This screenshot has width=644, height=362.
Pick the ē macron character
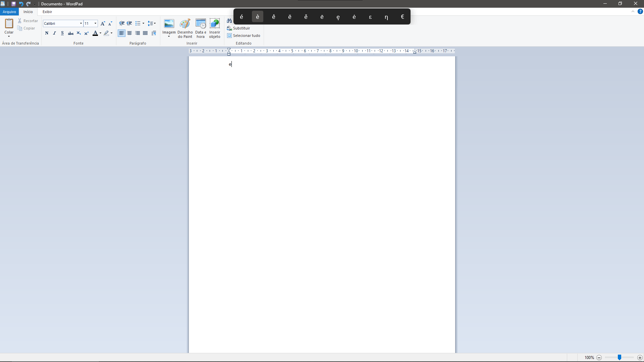coord(322,17)
